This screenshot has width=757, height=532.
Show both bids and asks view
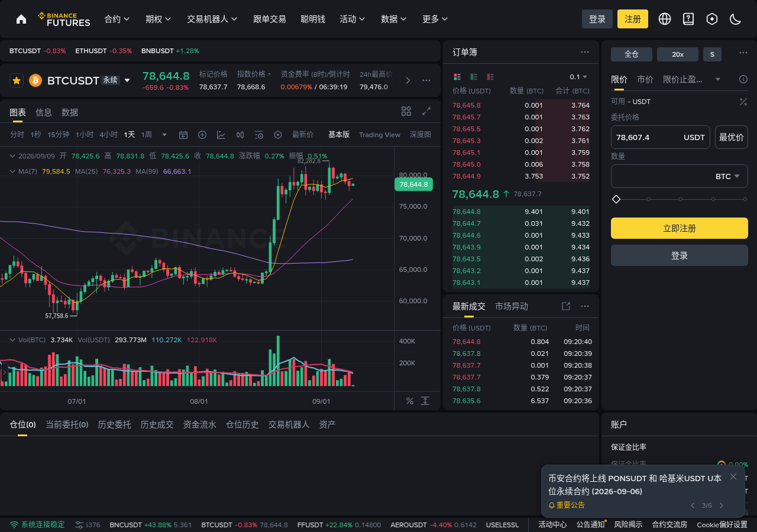click(457, 77)
